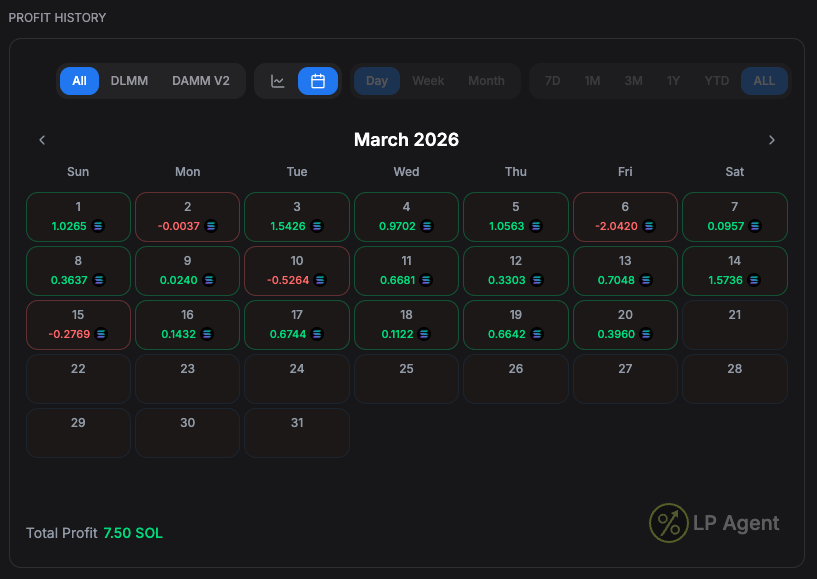This screenshot has width=817, height=579.
Task: Open the March 1 cell showing 1.0265
Action: (78, 217)
